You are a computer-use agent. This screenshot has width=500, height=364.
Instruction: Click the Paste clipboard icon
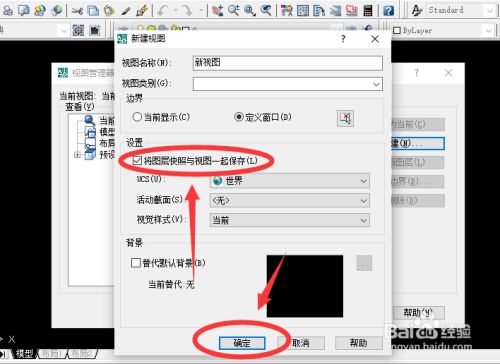pos(109,11)
